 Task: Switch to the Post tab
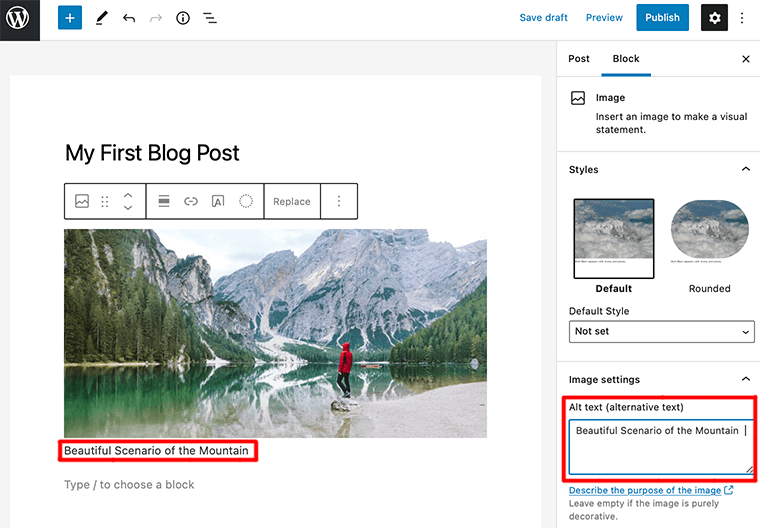point(579,59)
